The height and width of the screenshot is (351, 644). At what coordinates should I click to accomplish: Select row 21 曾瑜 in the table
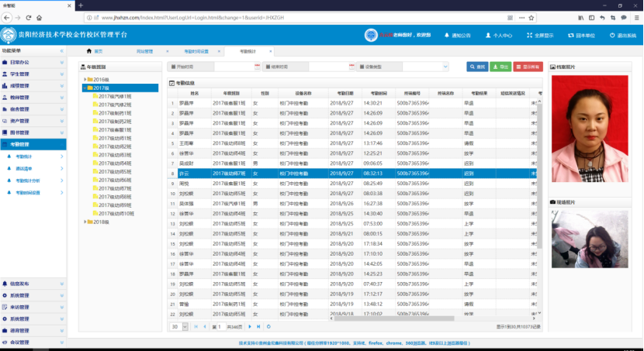[354, 305]
